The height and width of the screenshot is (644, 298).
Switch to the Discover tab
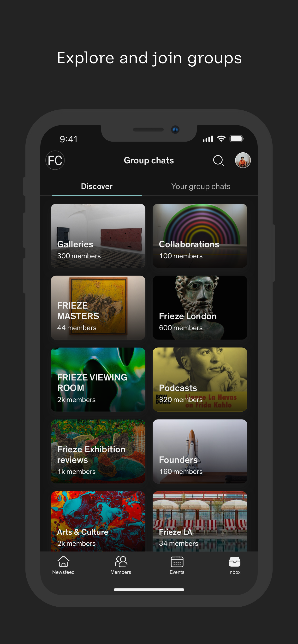tap(97, 186)
